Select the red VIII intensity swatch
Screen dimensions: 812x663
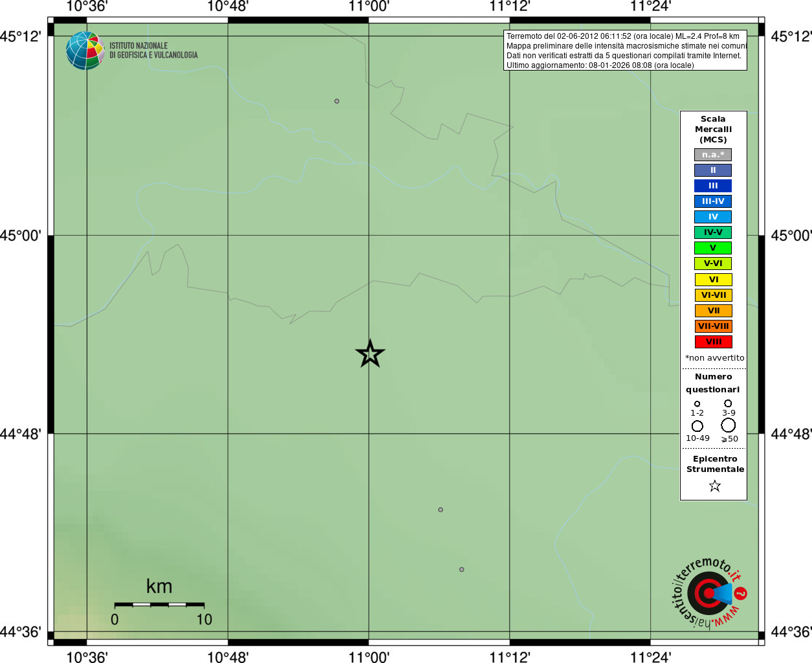(x=713, y=342)
